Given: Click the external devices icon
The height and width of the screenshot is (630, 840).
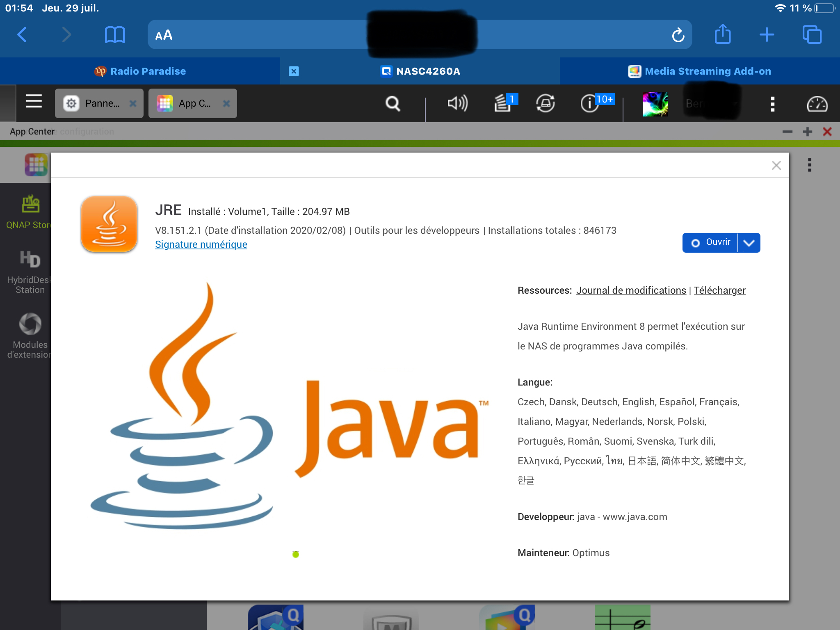Looking at the screenshot, I should pyautogui.click(x=545, y=103).
